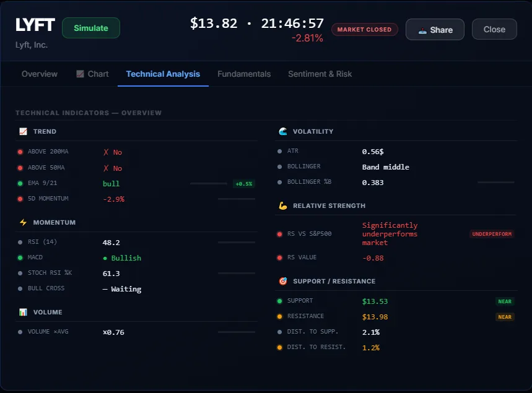Click the Volume bar chart icon

(x=23, y=312)
